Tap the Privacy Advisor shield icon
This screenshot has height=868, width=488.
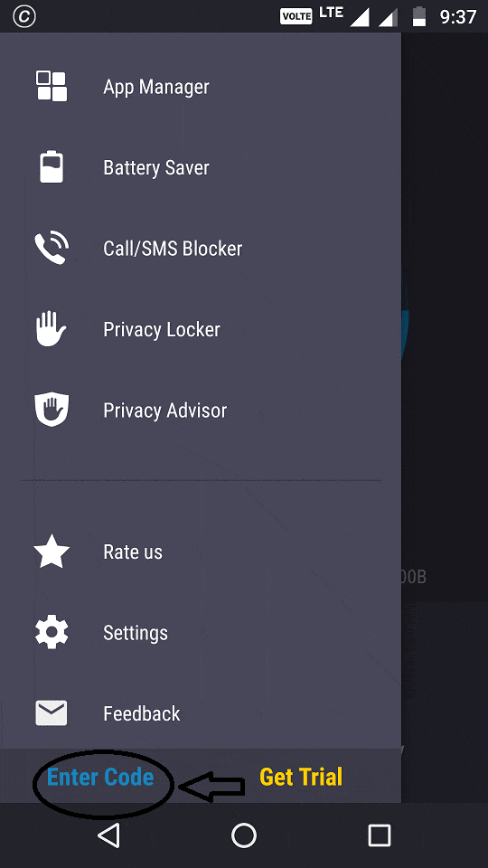52,410
